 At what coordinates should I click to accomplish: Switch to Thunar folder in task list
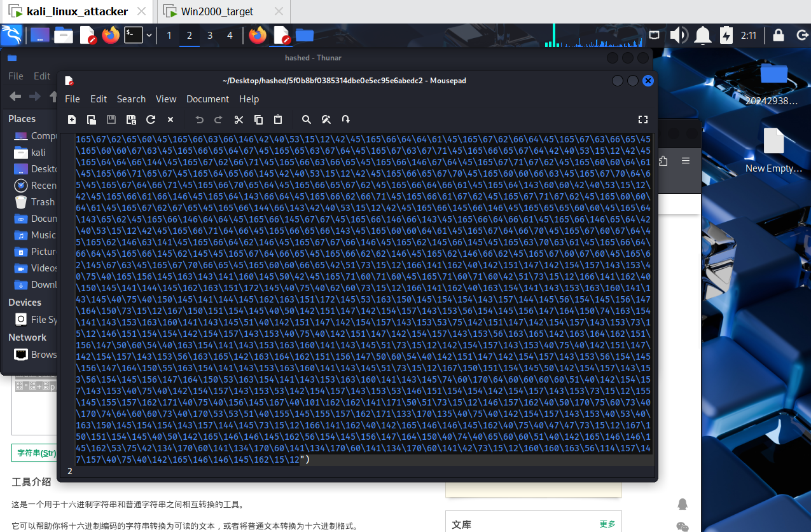305,35
